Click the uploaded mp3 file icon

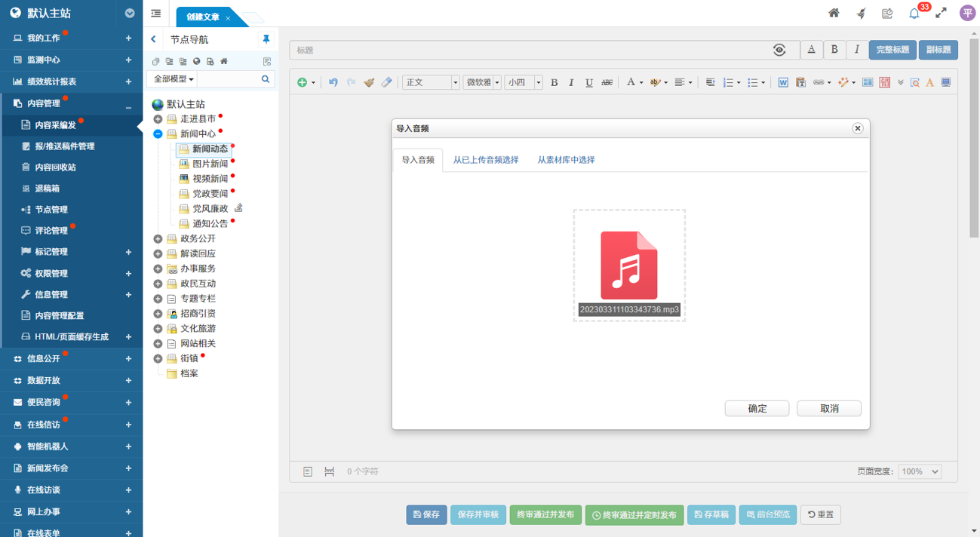(628, 265)
